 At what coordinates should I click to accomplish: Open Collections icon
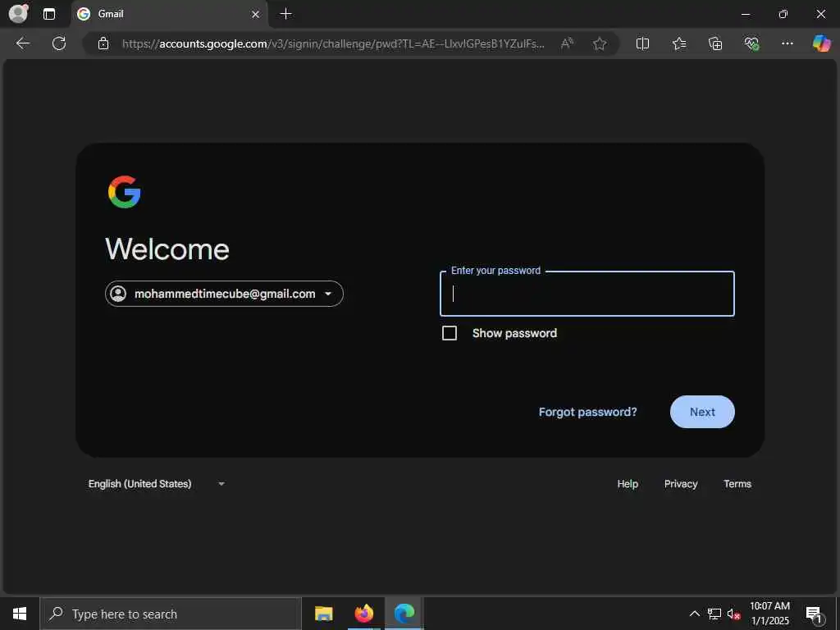coord(715,43)
